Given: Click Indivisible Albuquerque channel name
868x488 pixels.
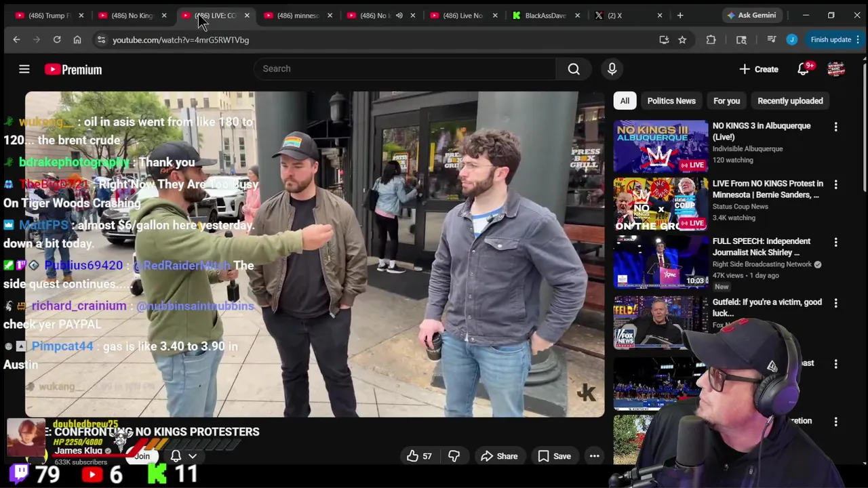Looking at the screenshot, I should tap(747, 148).
